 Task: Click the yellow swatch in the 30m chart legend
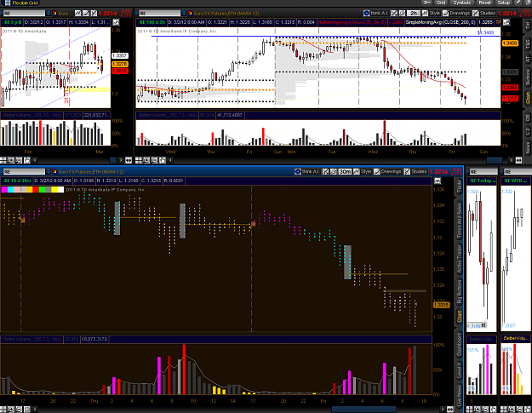click(x=54, y=190)
